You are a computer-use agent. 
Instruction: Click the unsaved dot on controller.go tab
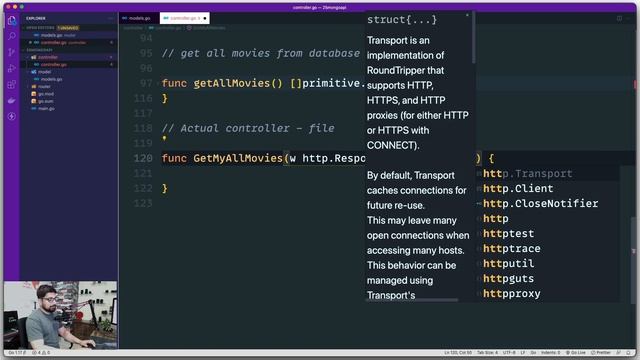[x=204, y=18]
